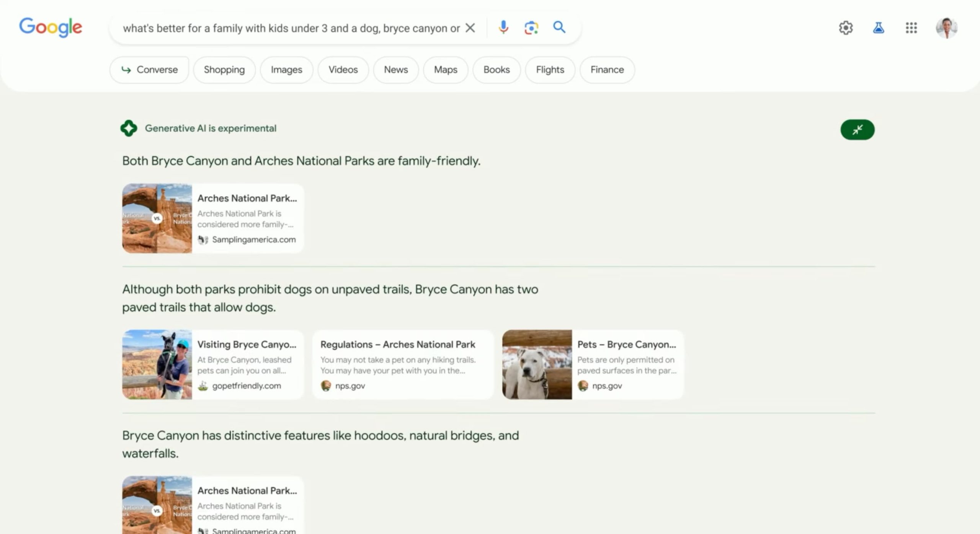The width and height of the screenshot is (980, 534).
Task: Clear the search query with the X
Action: coord(470,28)
